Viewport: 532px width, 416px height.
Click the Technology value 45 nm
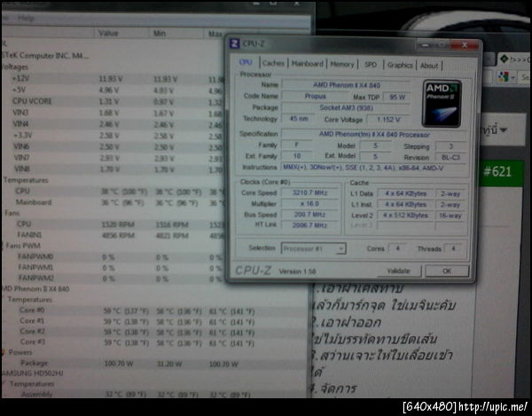click(x=299, y=119)
